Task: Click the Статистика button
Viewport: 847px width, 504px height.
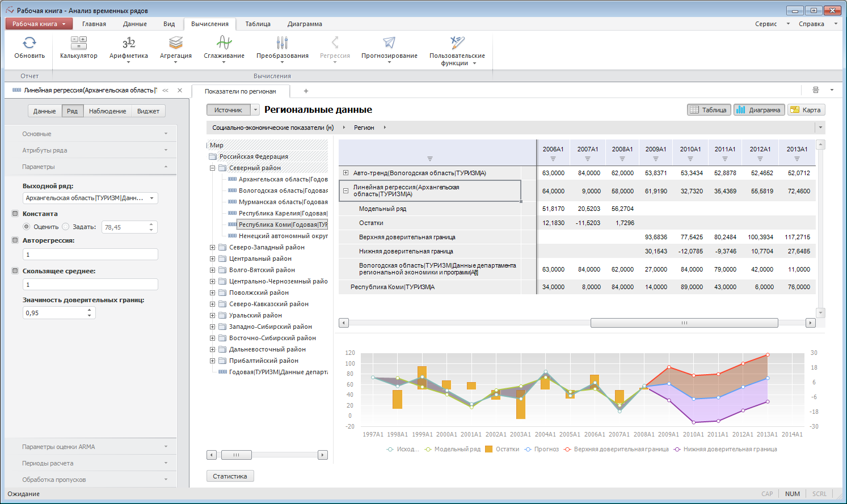Action: [230, 476]
